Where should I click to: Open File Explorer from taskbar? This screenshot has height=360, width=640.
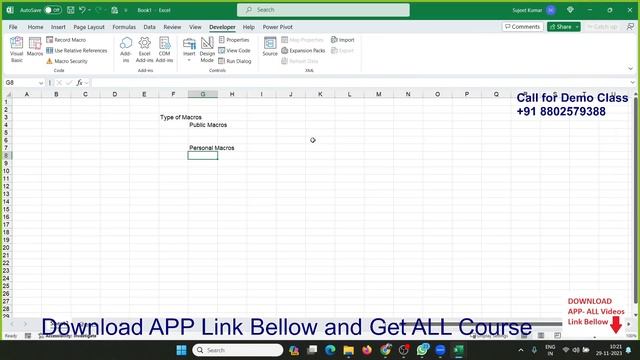point(349,350)
